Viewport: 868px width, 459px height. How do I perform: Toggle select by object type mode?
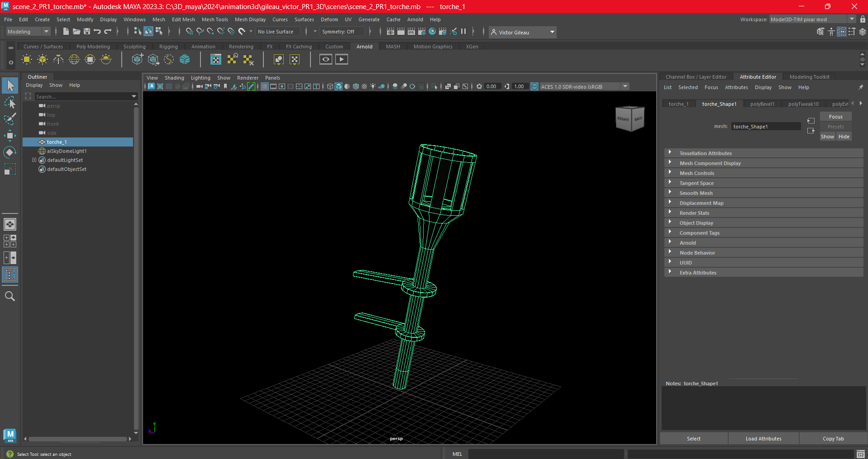click(x=148, y=31)
